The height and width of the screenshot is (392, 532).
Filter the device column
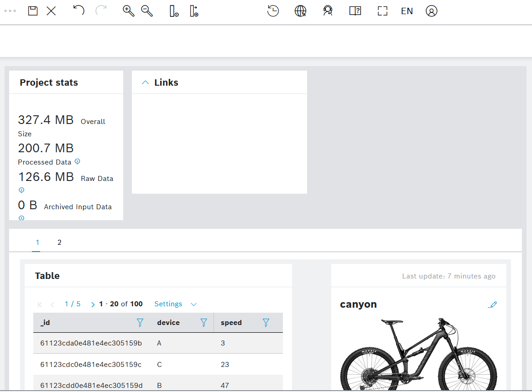pyautogui.click(x=204, y=323)
